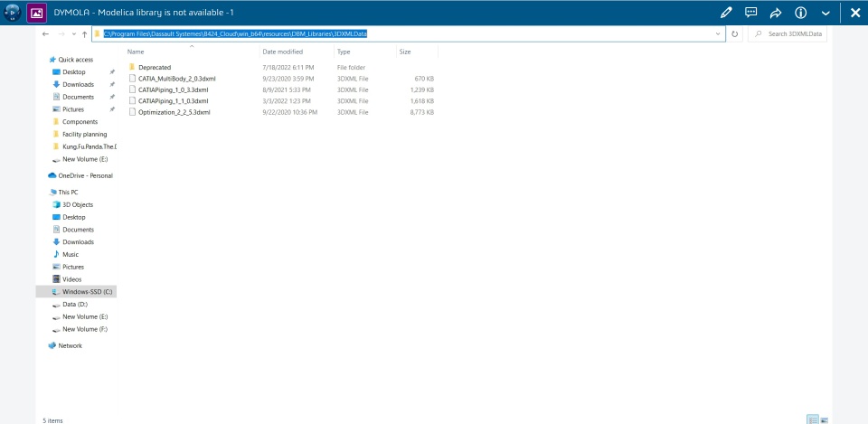Select Optimization_2_2_5.3dxml file

click(174, 112)
